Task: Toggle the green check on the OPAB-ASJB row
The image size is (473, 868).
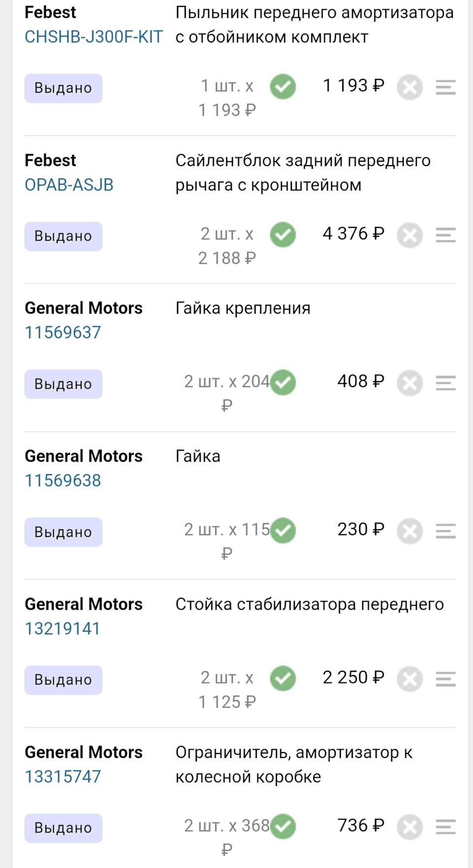Action: [283, 235]
